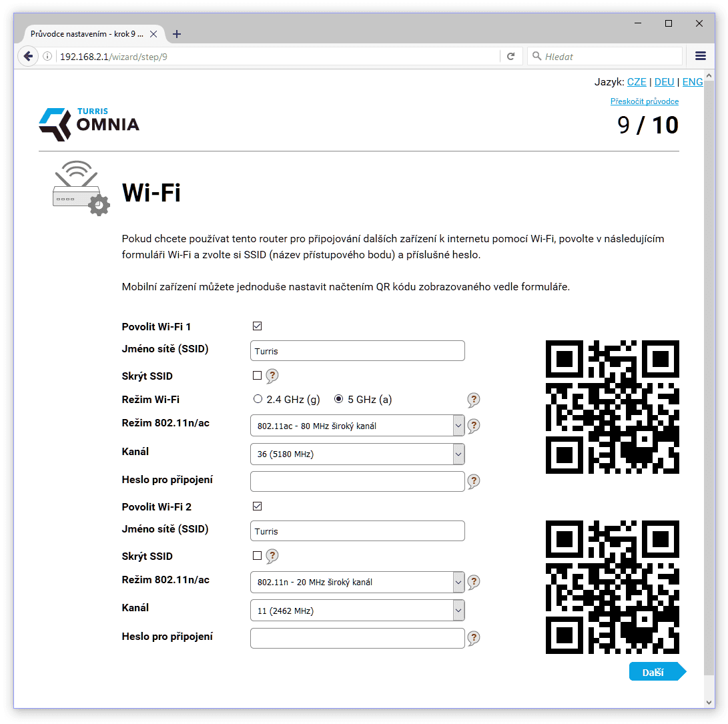Click the Wi-Fi 1 Heslo pro připojení field
Image resolution: width=728 pixels, height=724 pixels.
point(358,481)
